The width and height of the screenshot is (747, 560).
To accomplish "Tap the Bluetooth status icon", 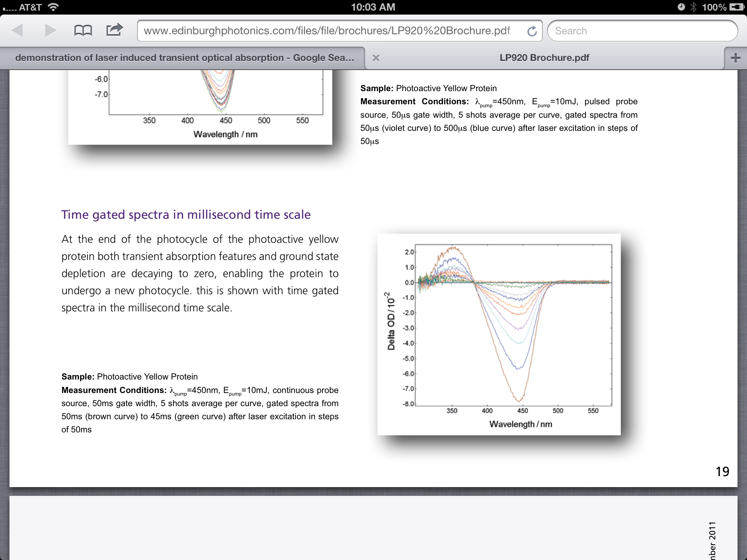I will coord(693,7).
